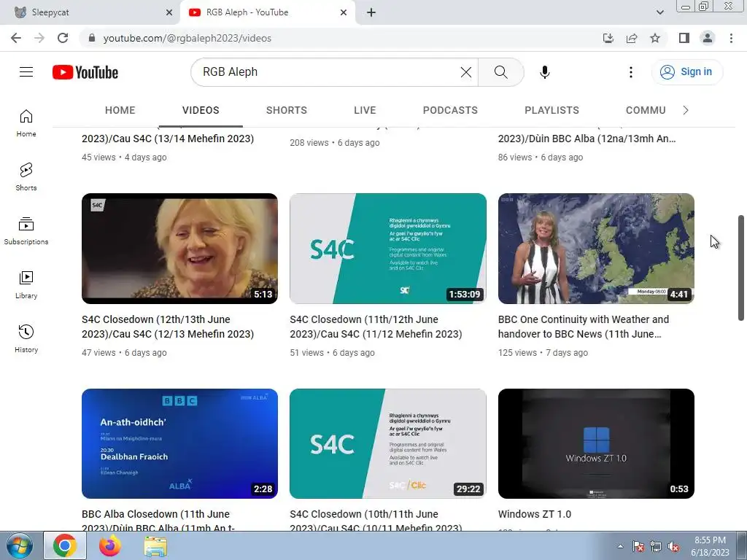The width and height of the screenshot is (747, 560).
Task: Select the VIDEOS channel tab
Action: 201,110
